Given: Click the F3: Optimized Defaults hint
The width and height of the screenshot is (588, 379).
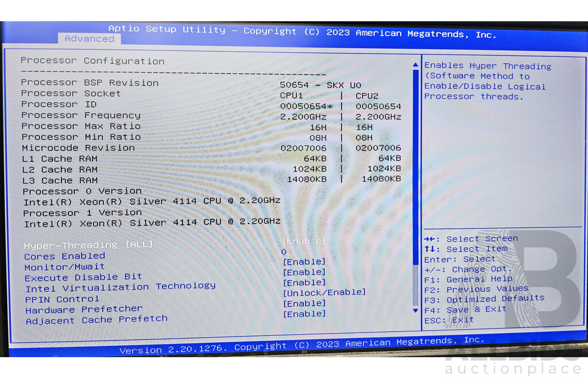Looking at the screenshot, I should click(484, 299).
